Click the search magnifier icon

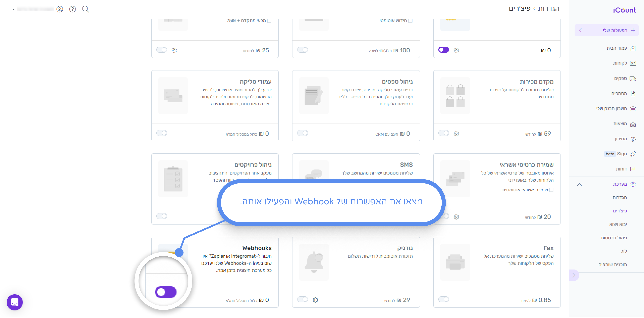[86, 9]
